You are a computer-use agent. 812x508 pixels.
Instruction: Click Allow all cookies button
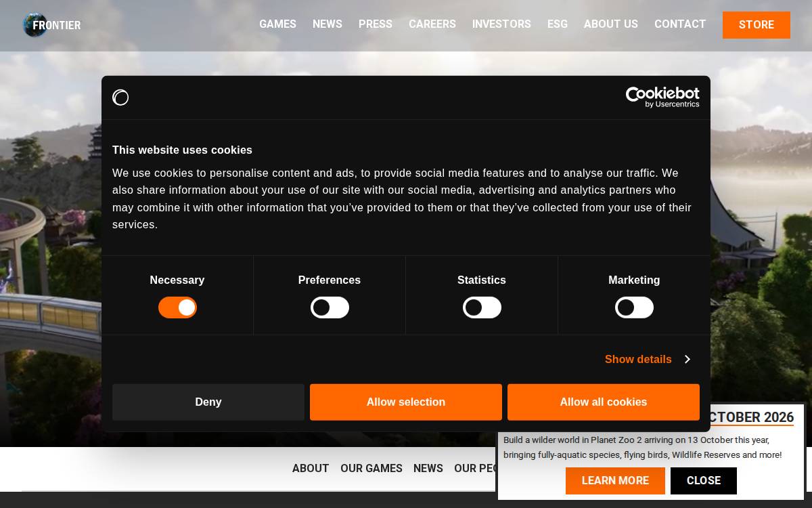604,402
